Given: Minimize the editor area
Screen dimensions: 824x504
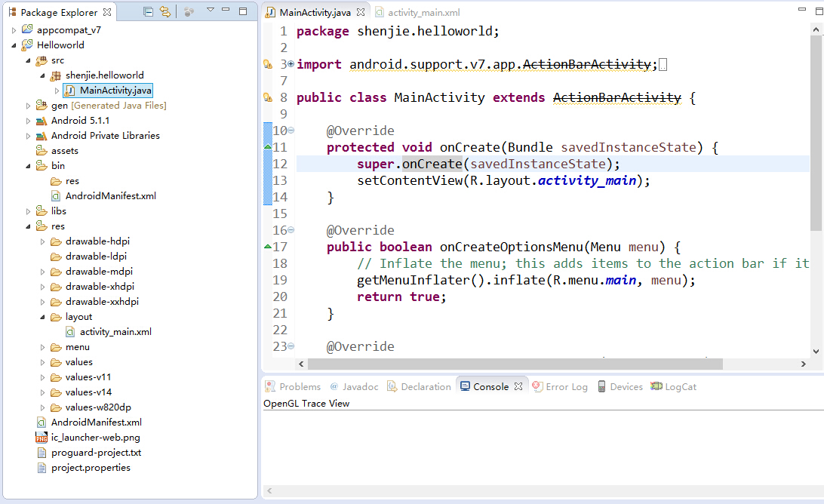Looking at the screenshot, I should click(x=802, y=9).
